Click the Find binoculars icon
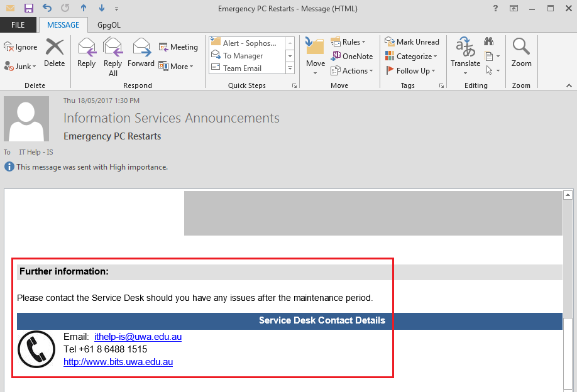This screenshot has height=392, width=577. [488, 41]
